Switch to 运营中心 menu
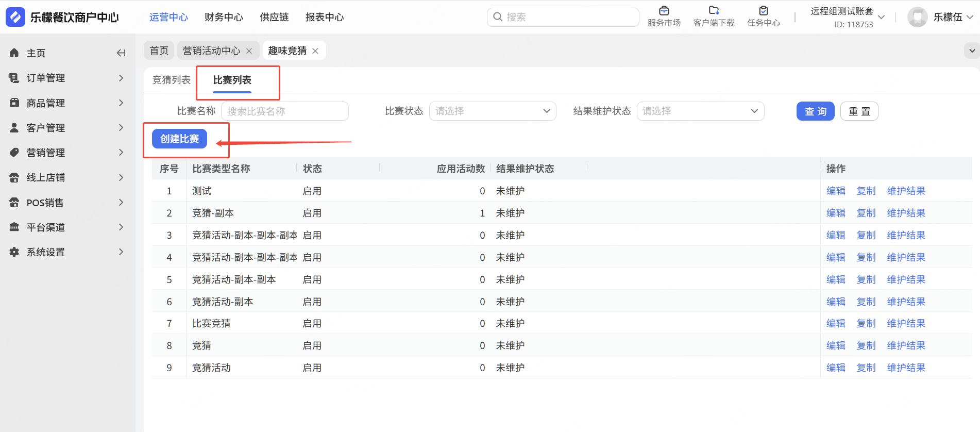The height and width of the screenshot is (432, 980). point(168,17)
